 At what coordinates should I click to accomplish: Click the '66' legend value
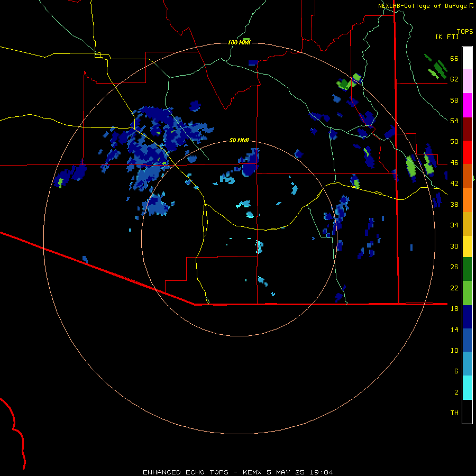click(454, 59)
